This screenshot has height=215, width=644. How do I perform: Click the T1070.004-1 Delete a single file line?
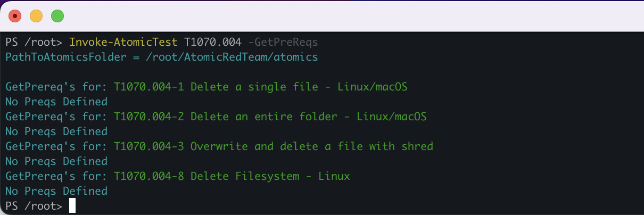(260, 86)
